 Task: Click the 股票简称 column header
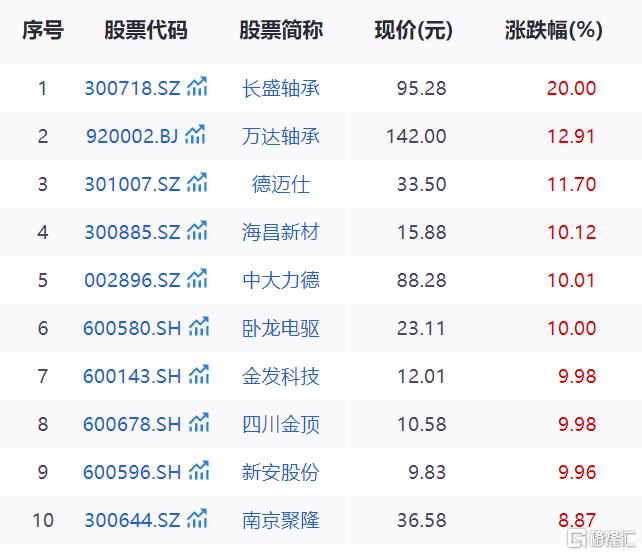tap(281, 30)
